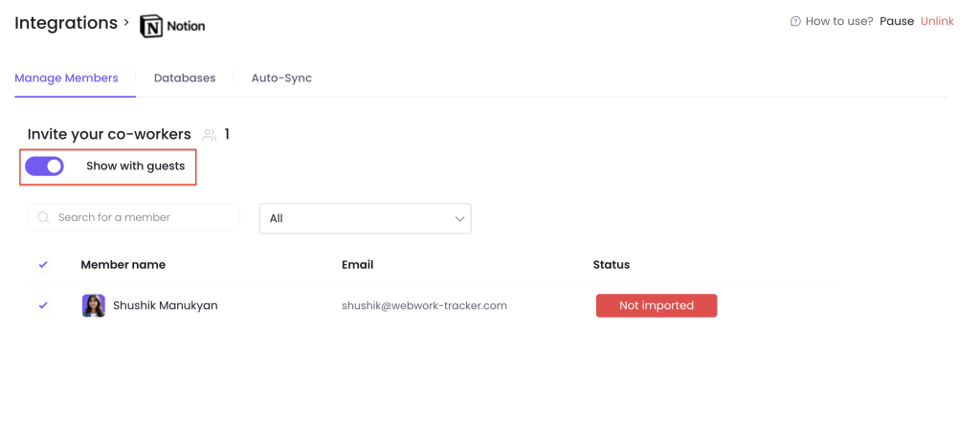Open the Auto-Sync tab

pos(282,78)
